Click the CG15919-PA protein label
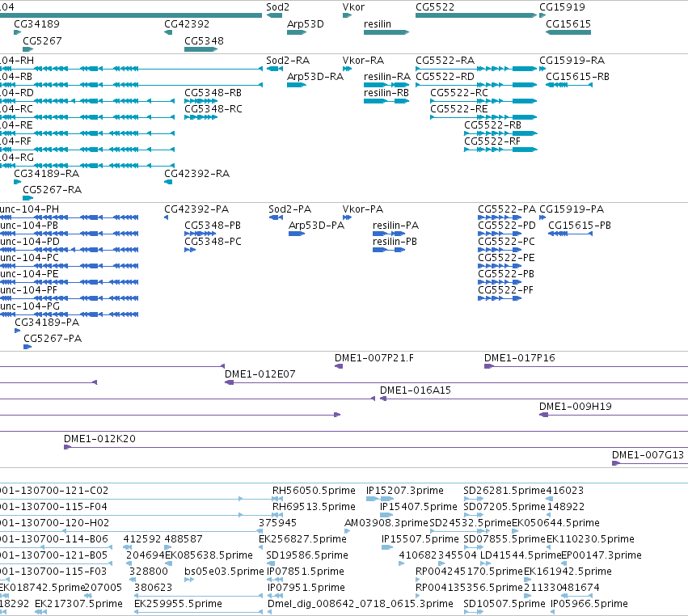This screenshot has width=688, height=616. 572,209
